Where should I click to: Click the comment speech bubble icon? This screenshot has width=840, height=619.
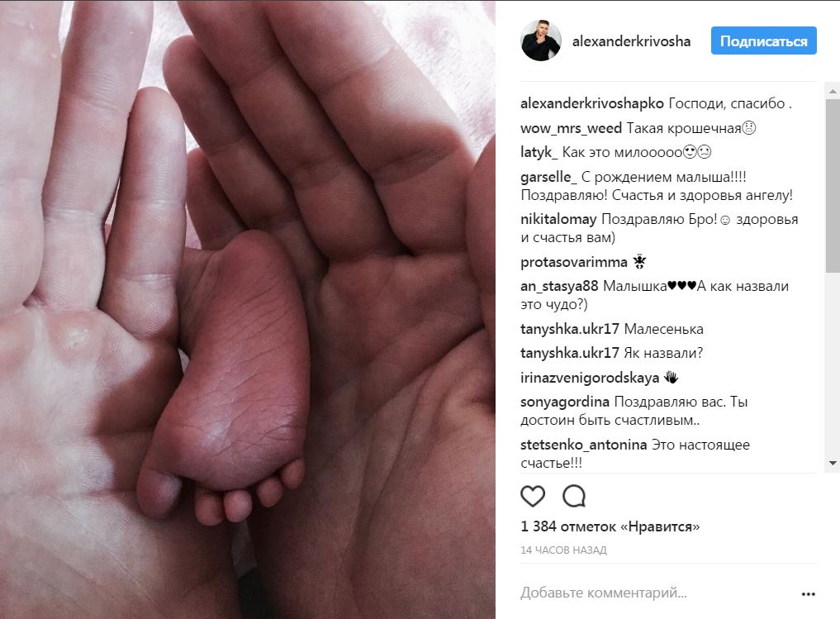[574, 496]
